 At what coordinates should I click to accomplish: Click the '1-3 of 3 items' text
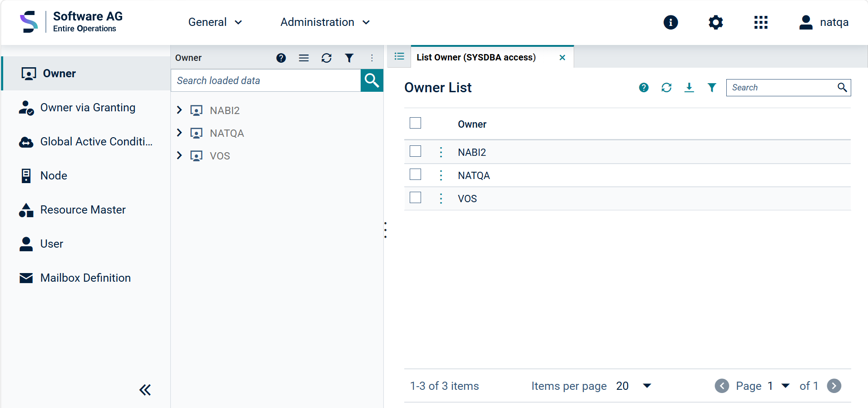coord(444,386)
